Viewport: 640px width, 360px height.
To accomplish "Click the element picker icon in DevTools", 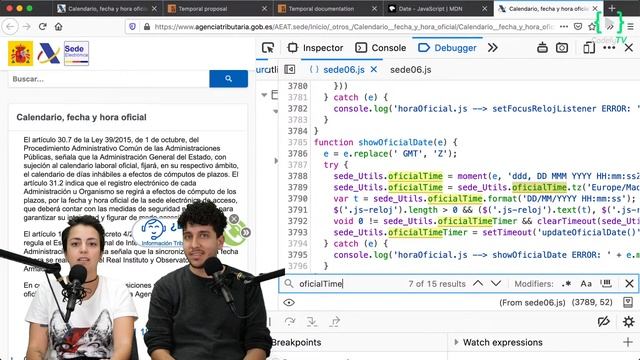I will pos(268,48).
